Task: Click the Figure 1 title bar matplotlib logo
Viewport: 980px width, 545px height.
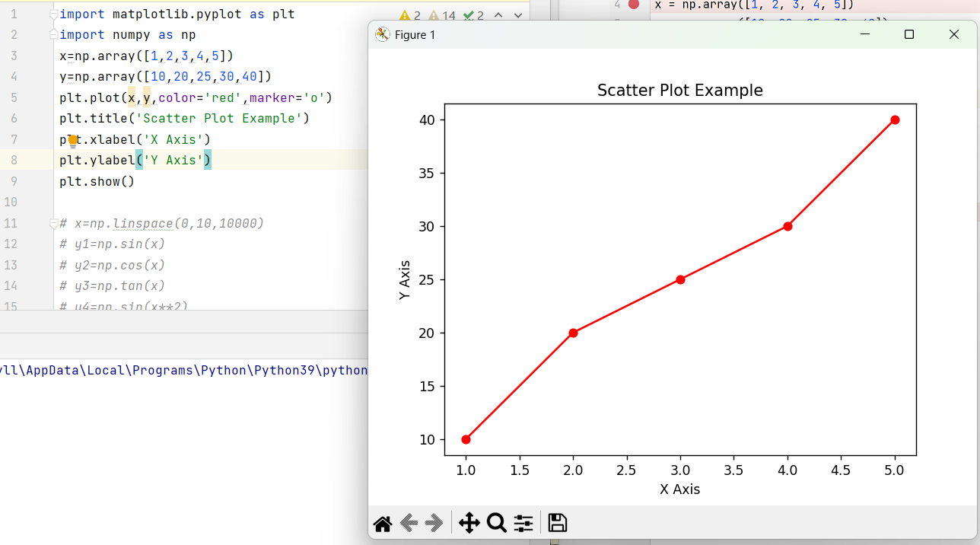Action: pyautogui.click(x=382, y=34)
